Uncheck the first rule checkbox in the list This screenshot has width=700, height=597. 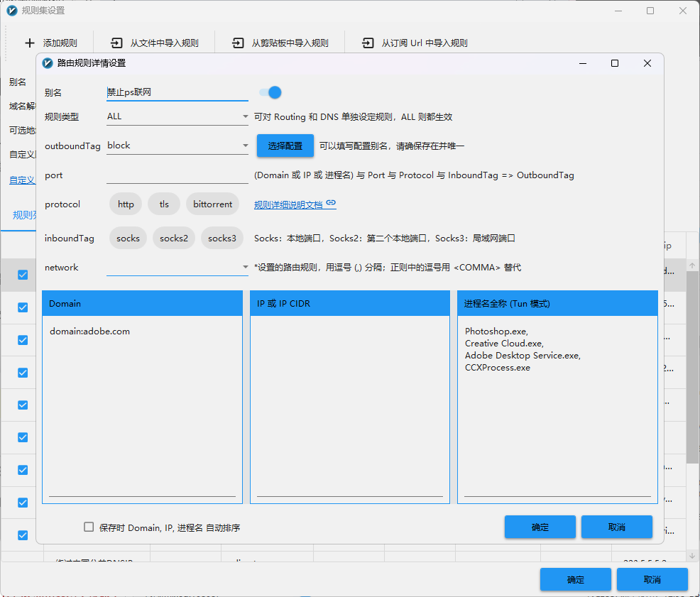pyautogui.click(x=23, y=275)
